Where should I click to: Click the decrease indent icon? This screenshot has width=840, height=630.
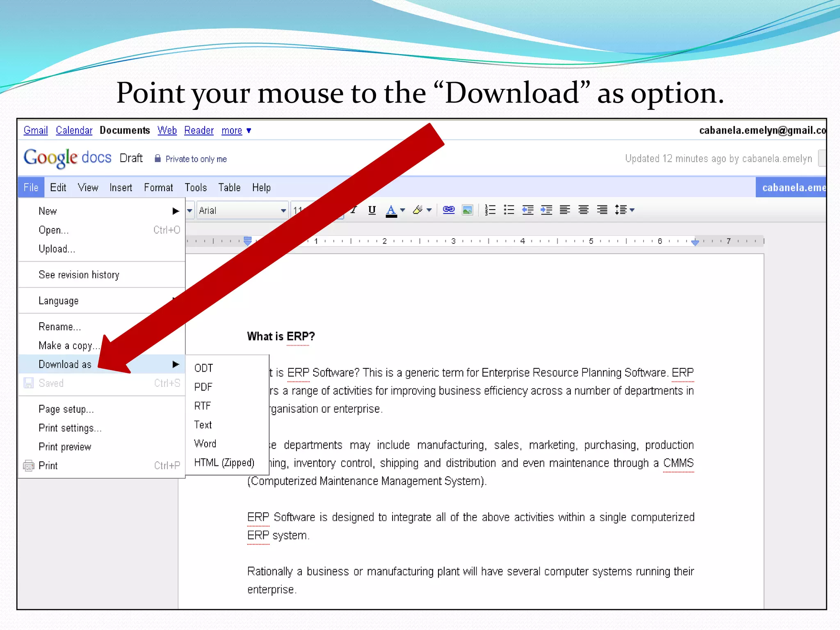[x=528, y=210]
